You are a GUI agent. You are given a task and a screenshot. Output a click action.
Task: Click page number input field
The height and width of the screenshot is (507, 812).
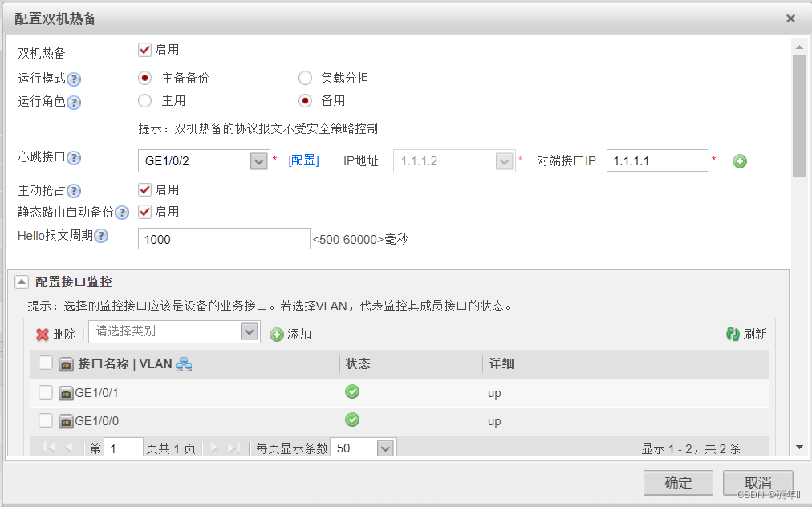(x=124, y=448)
